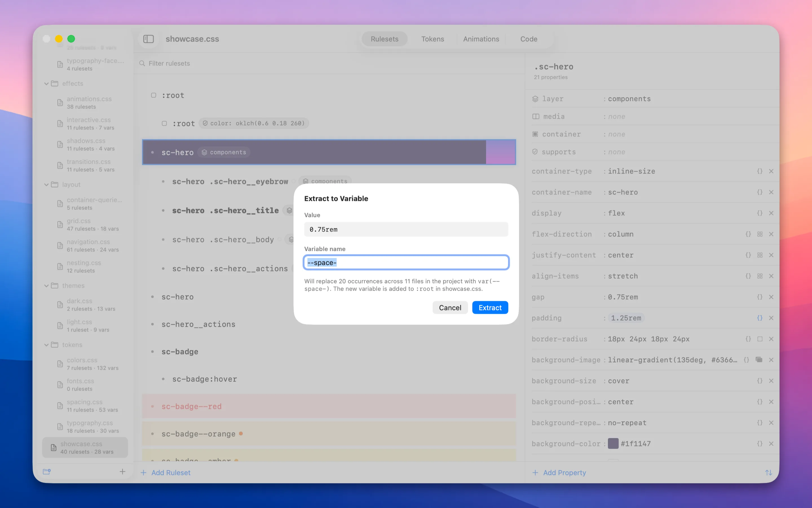Screen dimensions: 812x508
Task: Toggle the sidebar panel icon
Action: (x=148, y=39)
